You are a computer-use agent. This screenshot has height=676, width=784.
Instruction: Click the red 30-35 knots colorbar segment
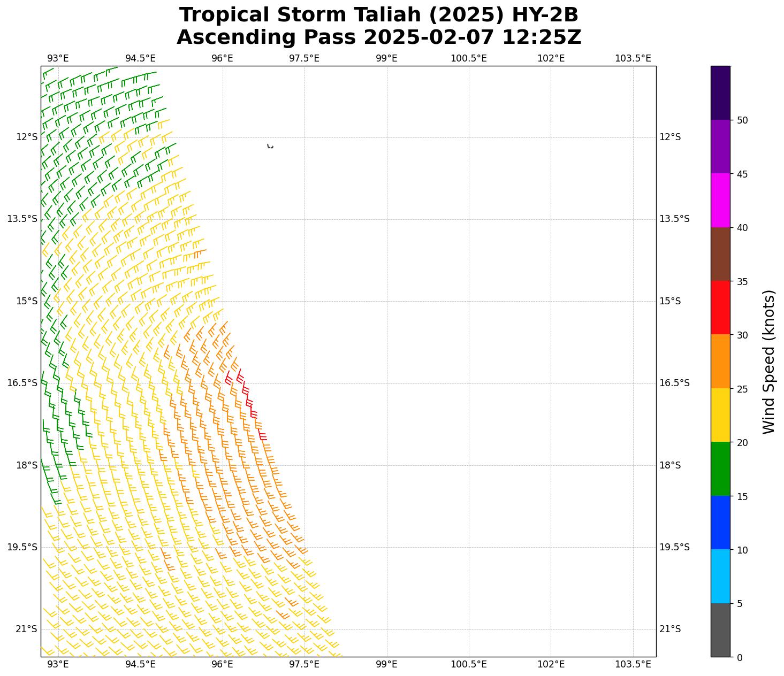pos(720,308)
